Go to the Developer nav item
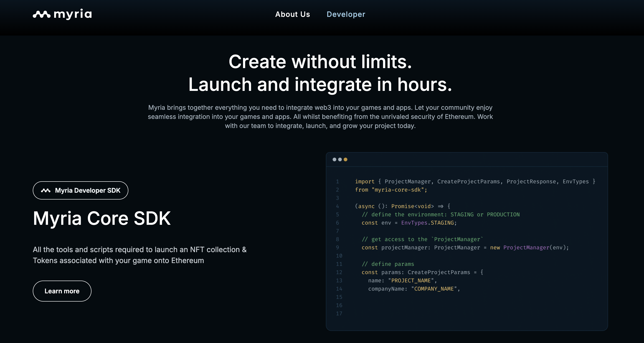The width and height of the screenshot is (644, 343). point(346,14)
